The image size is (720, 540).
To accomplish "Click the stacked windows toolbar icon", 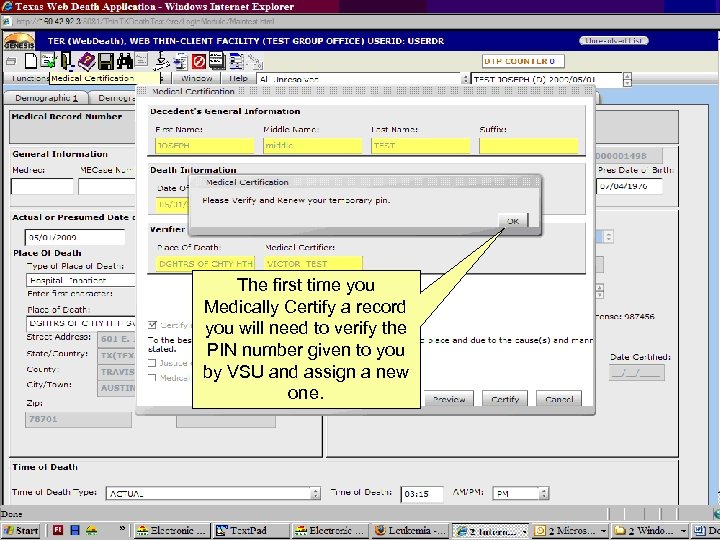I will click(217, 61).
